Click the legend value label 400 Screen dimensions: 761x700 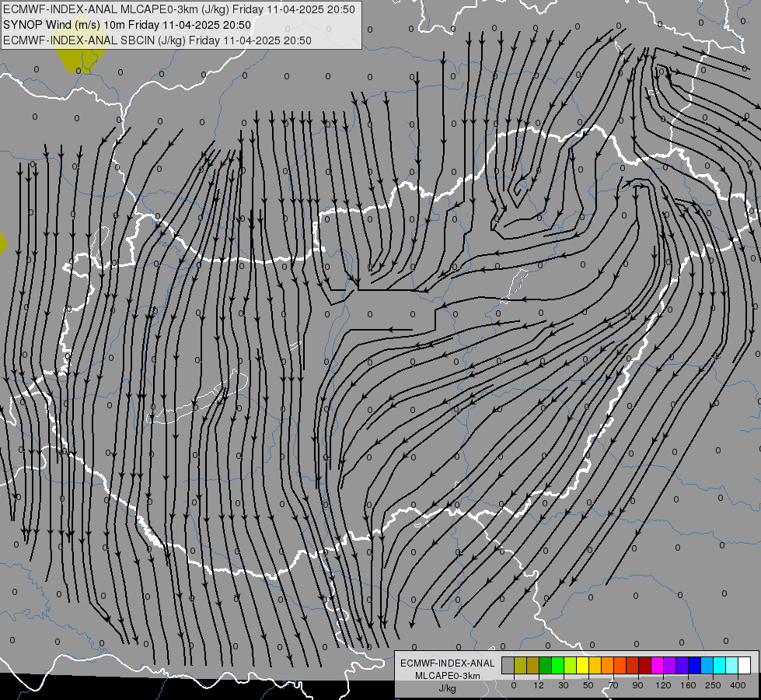point(738,685)
